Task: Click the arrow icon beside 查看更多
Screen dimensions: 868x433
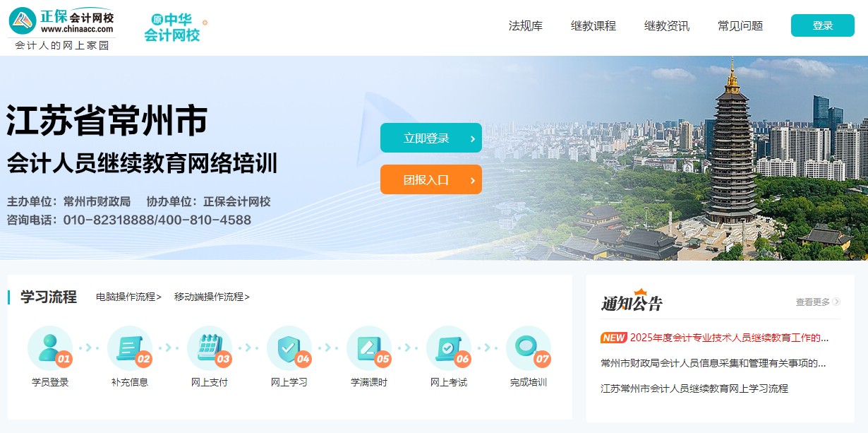Action: 836,302
